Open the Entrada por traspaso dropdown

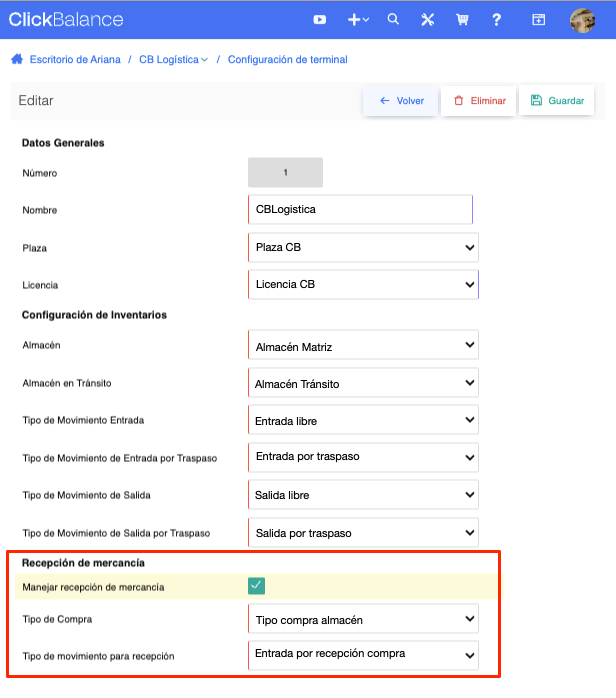363,457
